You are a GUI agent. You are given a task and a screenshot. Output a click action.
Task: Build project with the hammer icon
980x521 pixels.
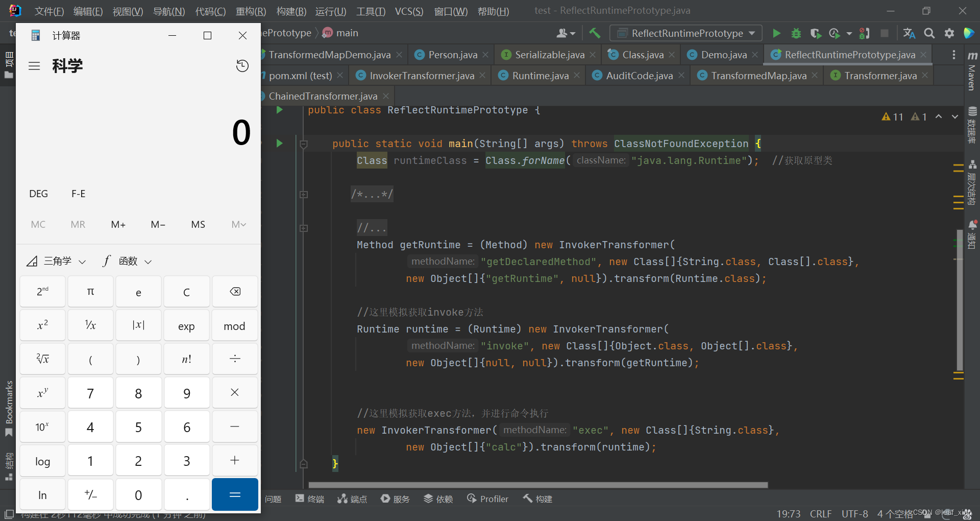(x=595, y=33)
